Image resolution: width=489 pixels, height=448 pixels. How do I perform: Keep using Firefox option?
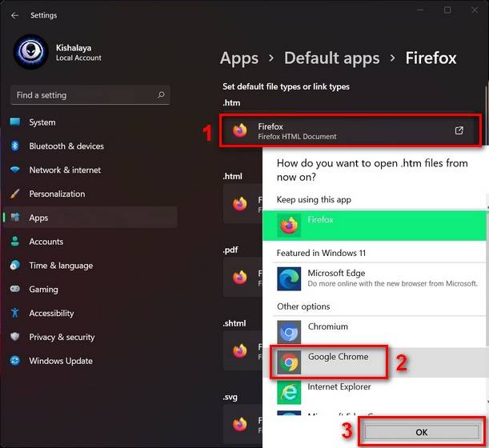point(376,225)
